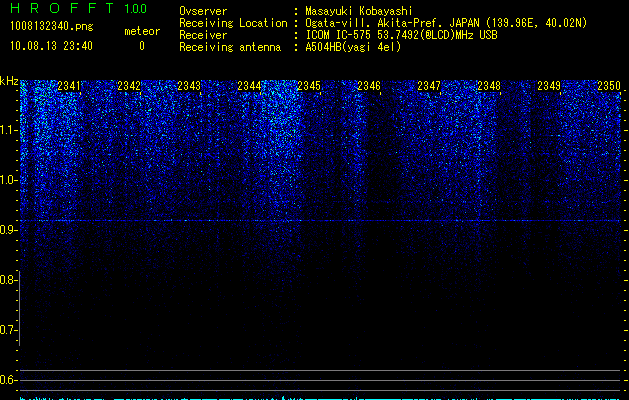
Task: Click the Ogata-vill. Akita-Pref. JAPAN location text
Action: coord(446,23)
